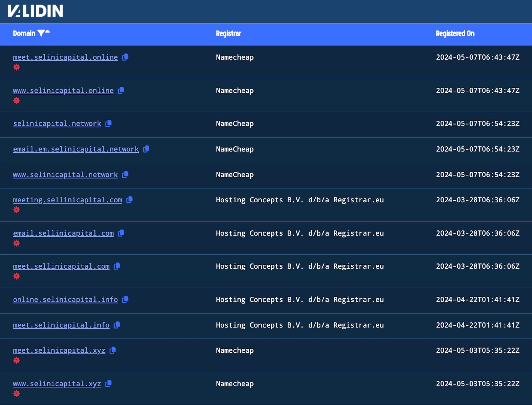Follow meet.sellinicapital.com domain link

[x=61, y=266]
